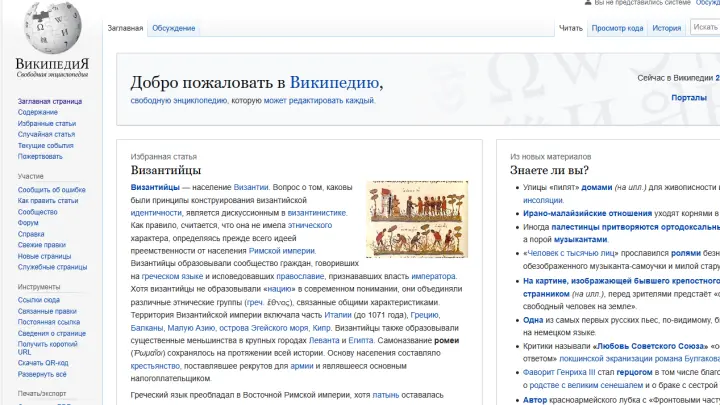Open Избранные статьи in sidebar
Screen dimensions: 720x405
(x=47, y=124)
